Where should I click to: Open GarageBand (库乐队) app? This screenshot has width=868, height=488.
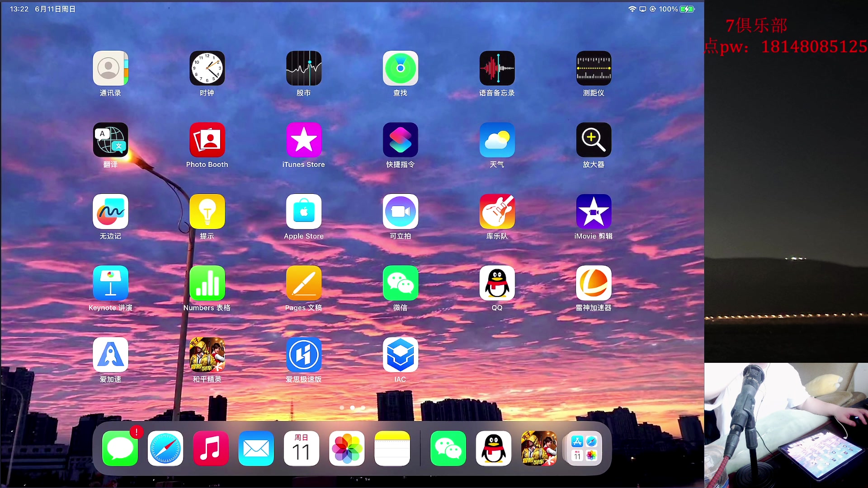coord(497,211)
